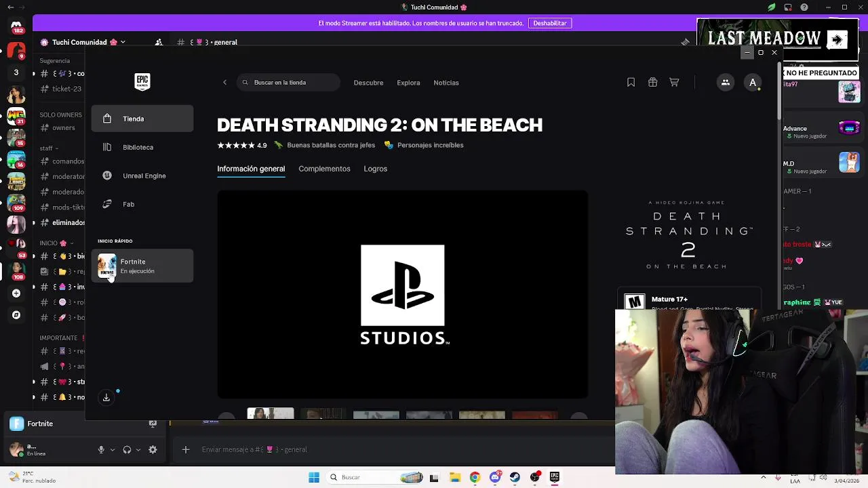Viewport: 868px width, 488px height.
Task: Open Discord user settings gear
Action: 153,449
